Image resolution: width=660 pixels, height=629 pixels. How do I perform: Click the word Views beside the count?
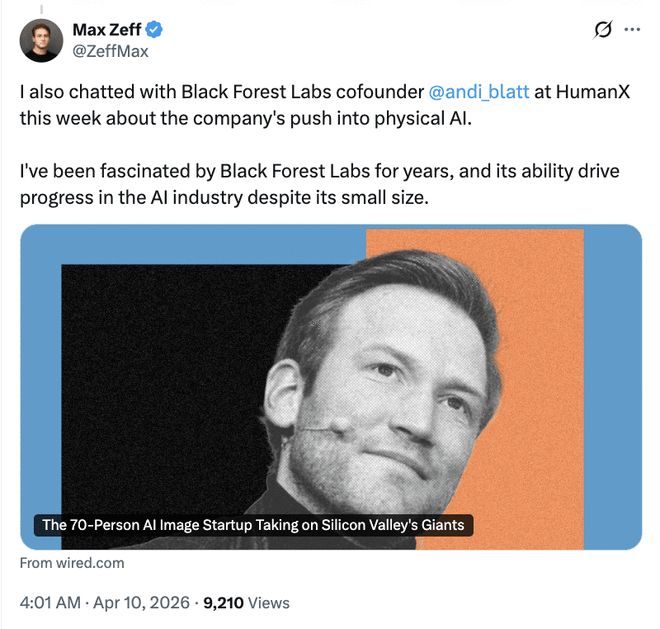point(268,603)
